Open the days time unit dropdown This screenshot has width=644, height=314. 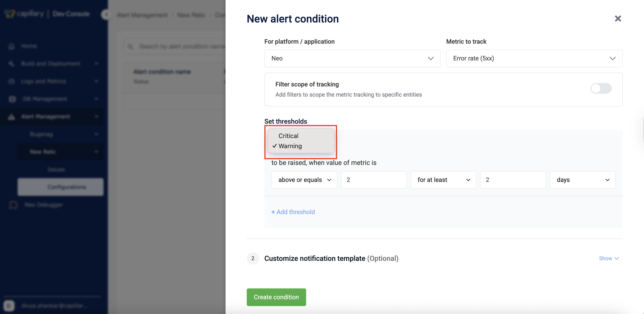[582, 180]
